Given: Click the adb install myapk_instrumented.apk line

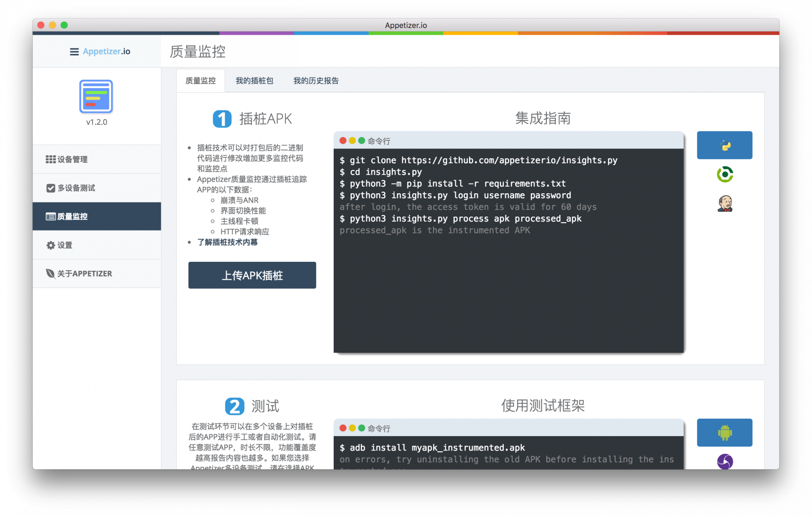Looking at the screenshot, I should [432, 448].
